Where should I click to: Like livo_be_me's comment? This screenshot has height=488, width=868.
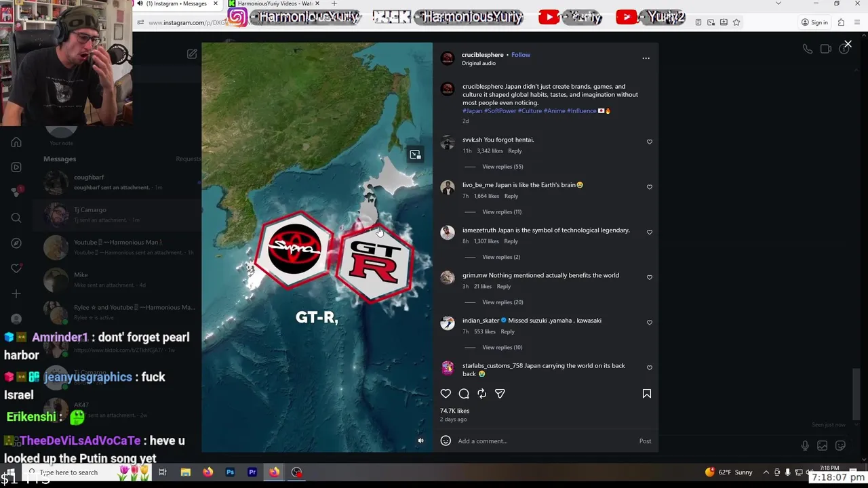[650, 187]
